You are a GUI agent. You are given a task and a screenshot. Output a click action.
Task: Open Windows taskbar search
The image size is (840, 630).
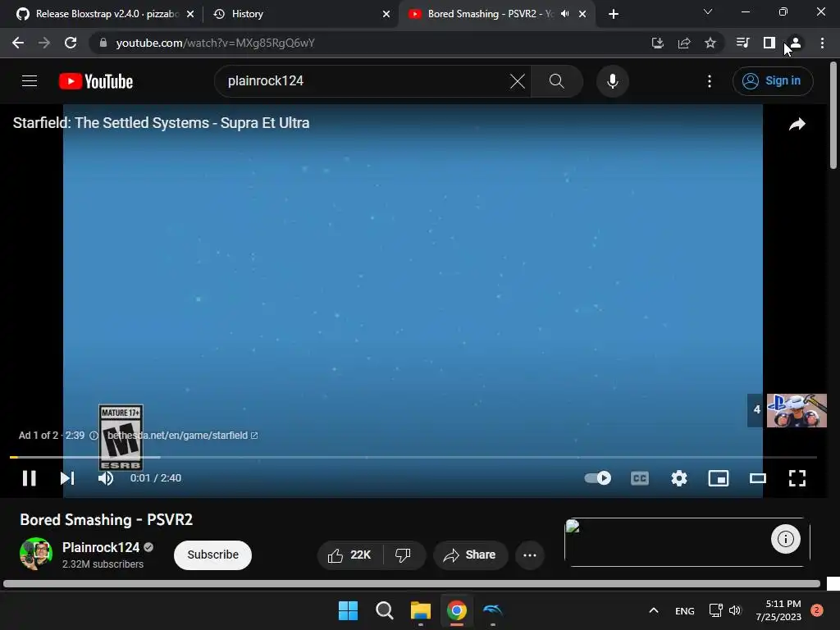(384, 610)
